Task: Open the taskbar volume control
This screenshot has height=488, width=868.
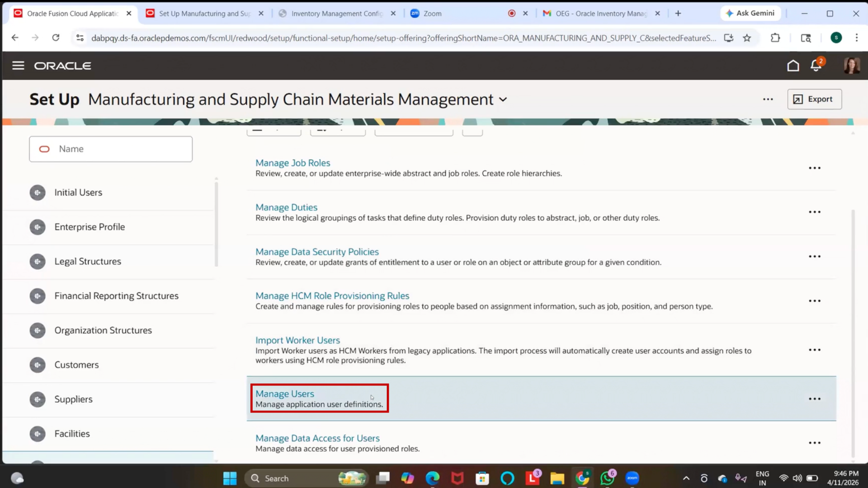Action: 797,478
